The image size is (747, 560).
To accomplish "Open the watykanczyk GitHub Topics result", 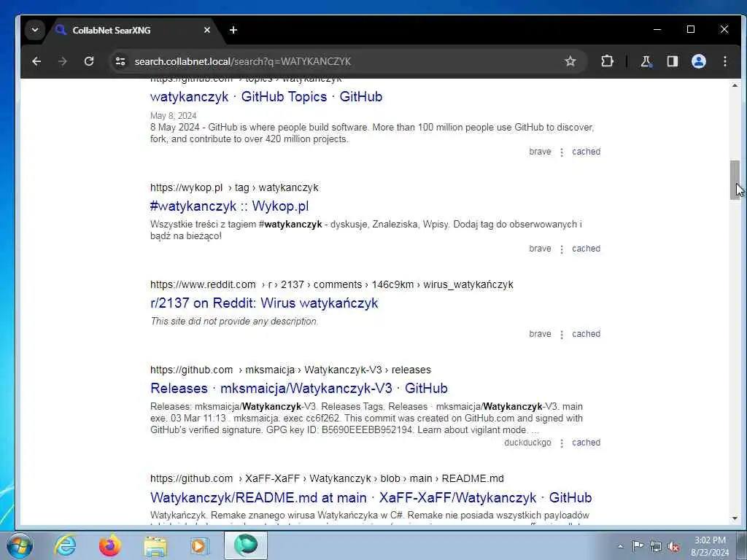I will click(x=266, y=97).
